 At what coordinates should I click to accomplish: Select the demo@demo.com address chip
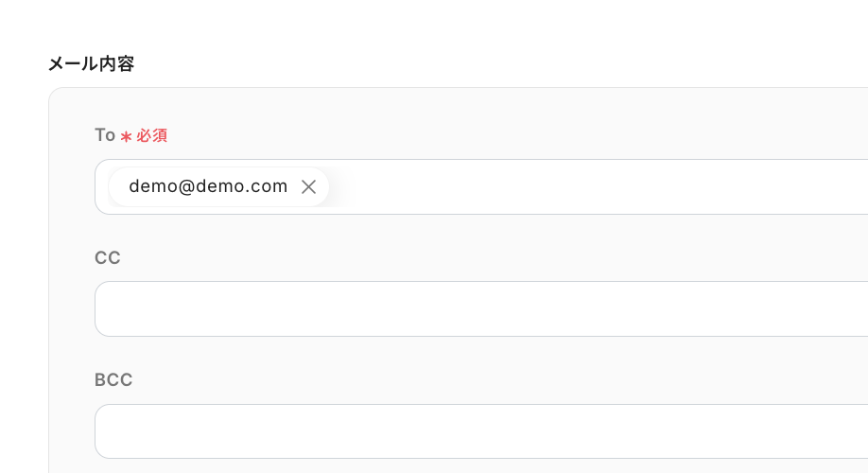coord(208,187)
